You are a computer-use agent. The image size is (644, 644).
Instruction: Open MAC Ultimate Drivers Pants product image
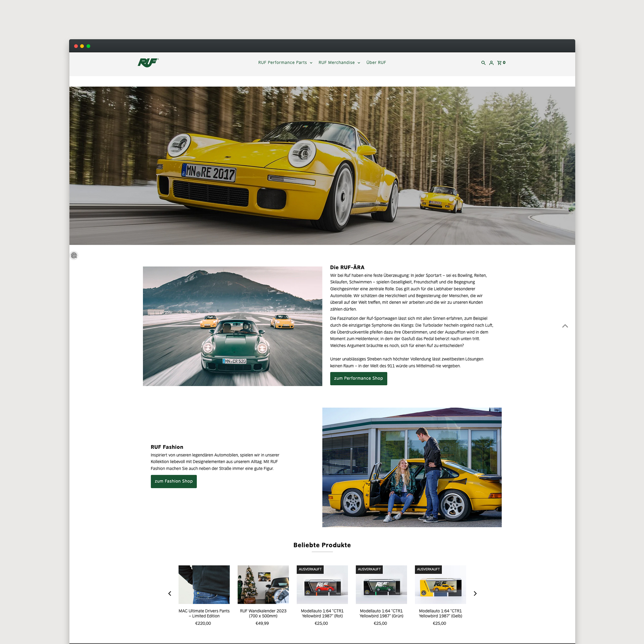(204, 585)
